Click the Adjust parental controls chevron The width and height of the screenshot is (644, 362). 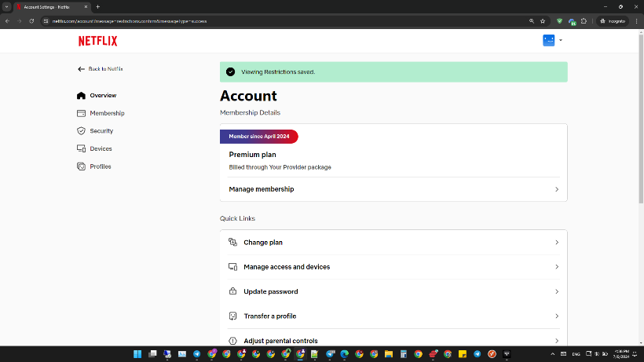click(x=557, y=341)
